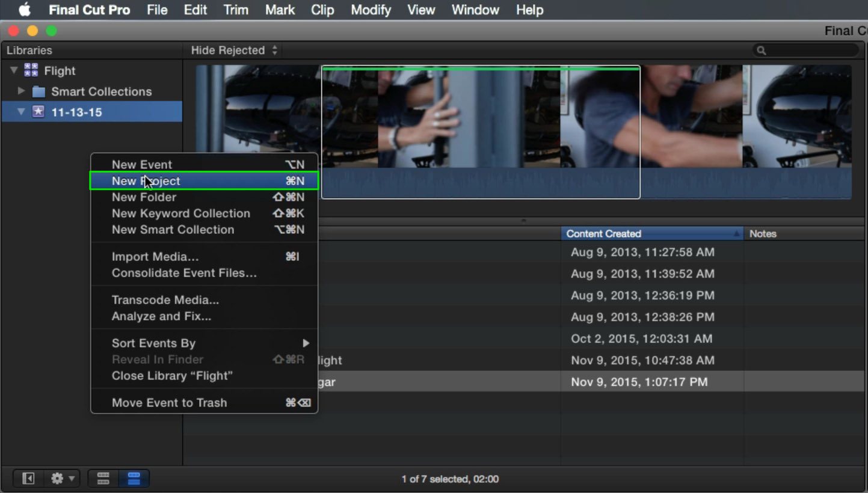Sort by the Content Created column
Screen dimensions: 868x493
point(652,234)
